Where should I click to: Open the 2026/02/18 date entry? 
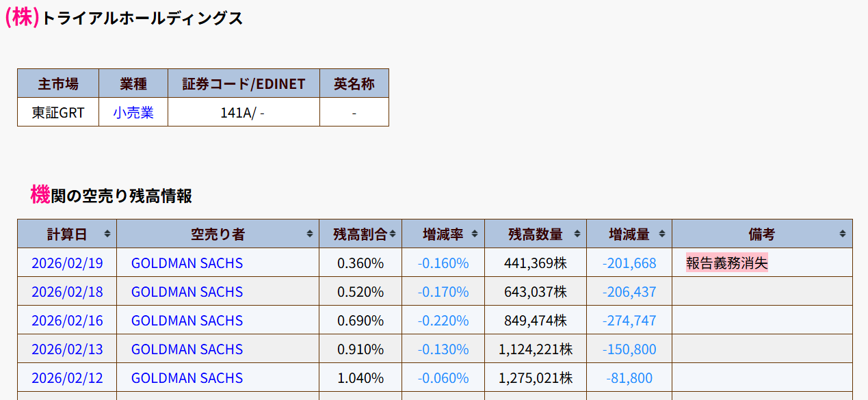[67, 292]
